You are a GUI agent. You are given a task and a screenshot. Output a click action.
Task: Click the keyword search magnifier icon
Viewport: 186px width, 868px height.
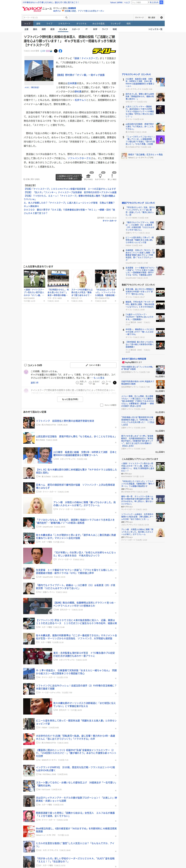(x=66, y=18)
